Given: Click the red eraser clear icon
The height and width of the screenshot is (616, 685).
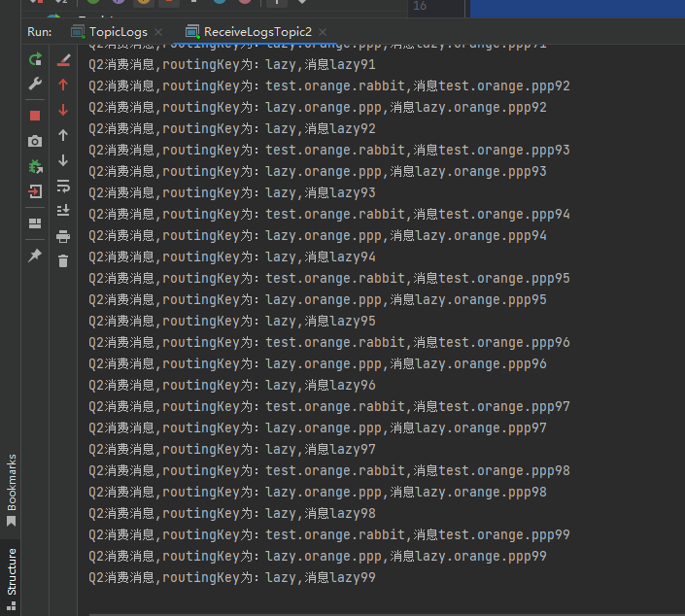Looking at the screenshot, I should click(63, 60).
